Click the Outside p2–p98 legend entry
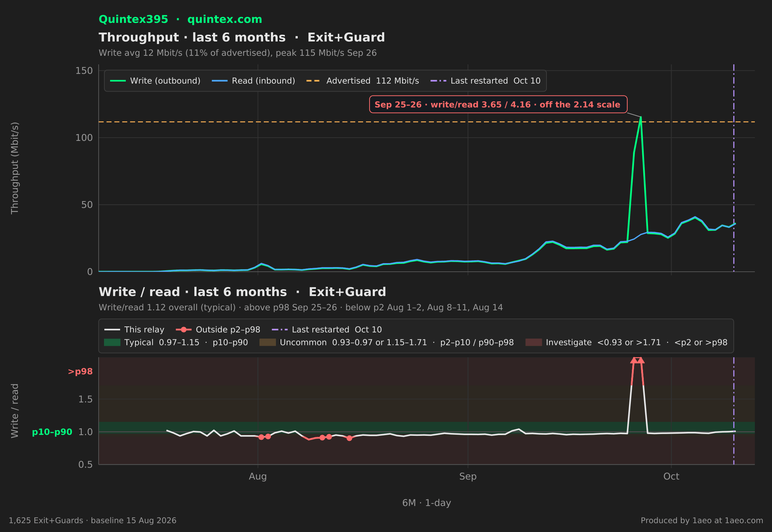772x532 pixels. [x=218, y=330]
